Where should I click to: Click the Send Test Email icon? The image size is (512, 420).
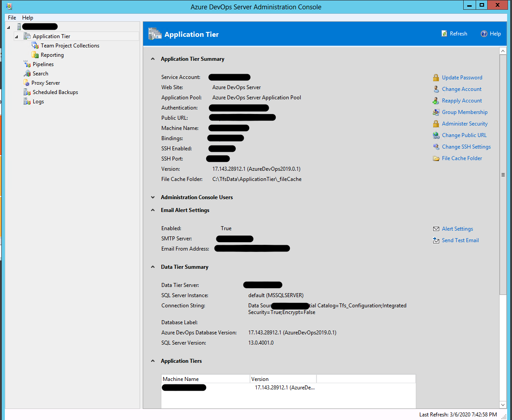[x=436, y=240]
